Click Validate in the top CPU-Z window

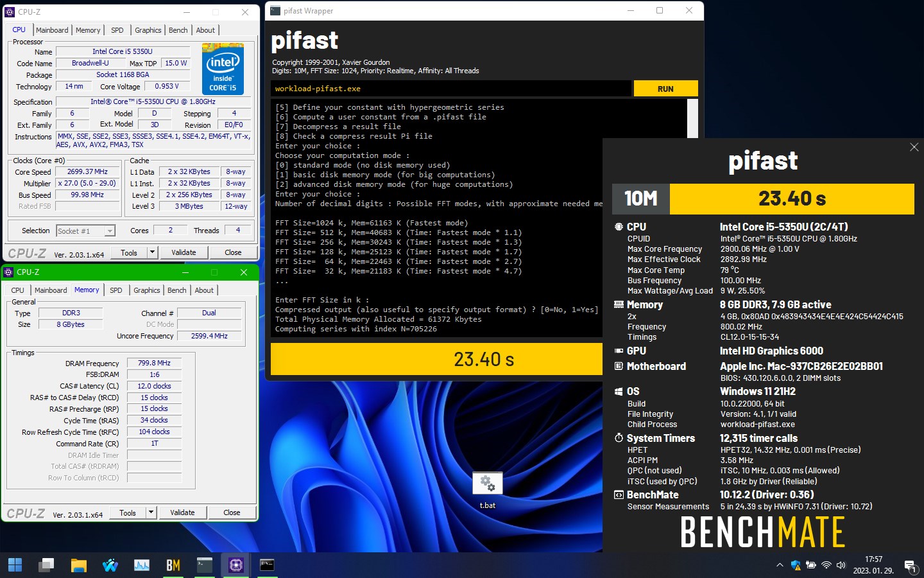pos(184,252)
